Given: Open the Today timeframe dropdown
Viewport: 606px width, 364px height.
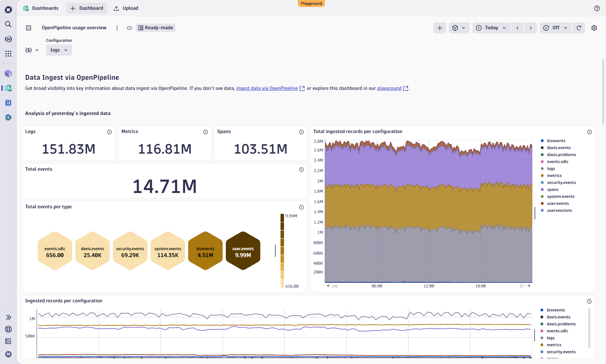Looking at the screenshot, I should click(x=491, y=28).
